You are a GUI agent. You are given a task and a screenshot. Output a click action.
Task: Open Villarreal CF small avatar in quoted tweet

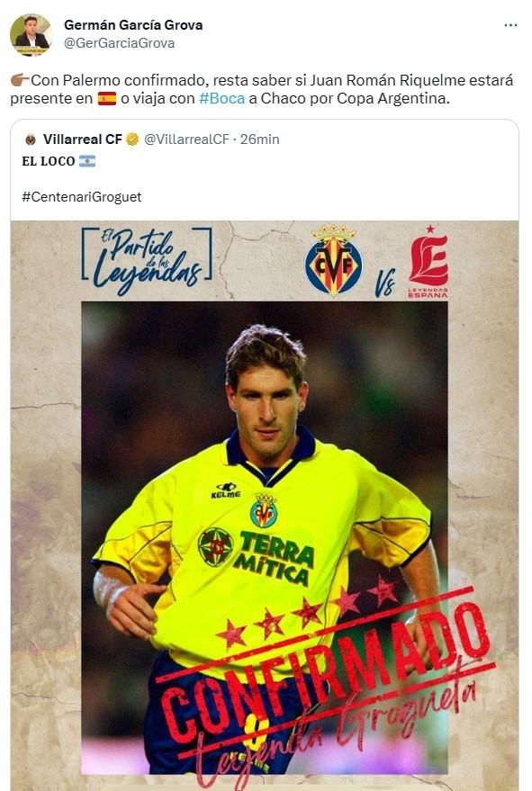point(31,139)
